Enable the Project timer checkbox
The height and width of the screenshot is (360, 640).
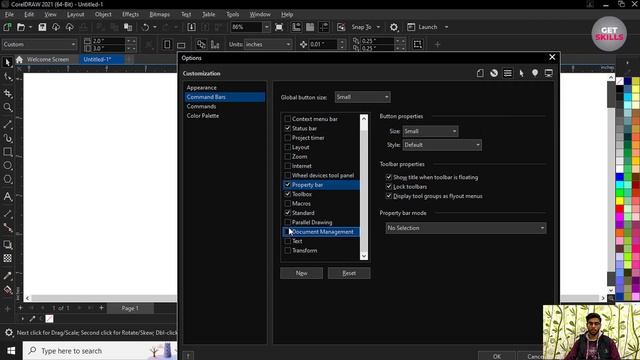(x=287, y=138)
